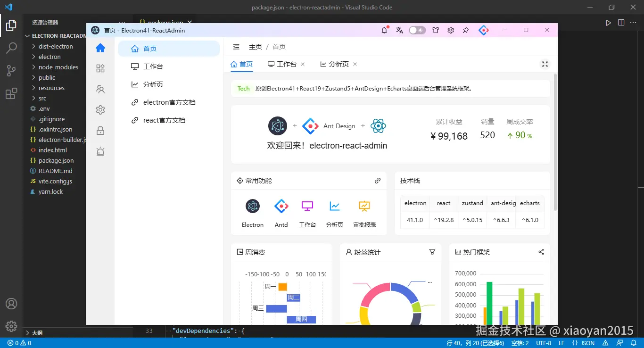Open react官方文档 link in menu
The width and height of the screenshot is (644, 348).
point(169,120)
